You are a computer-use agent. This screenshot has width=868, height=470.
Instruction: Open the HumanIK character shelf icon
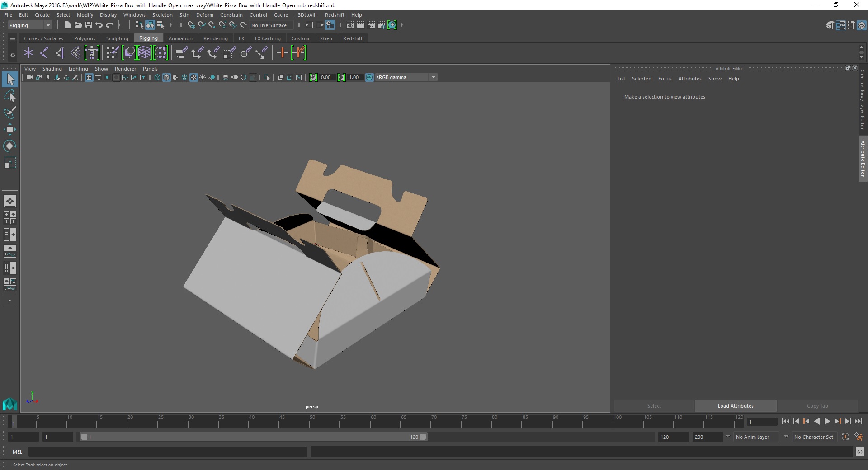(92, 53)
